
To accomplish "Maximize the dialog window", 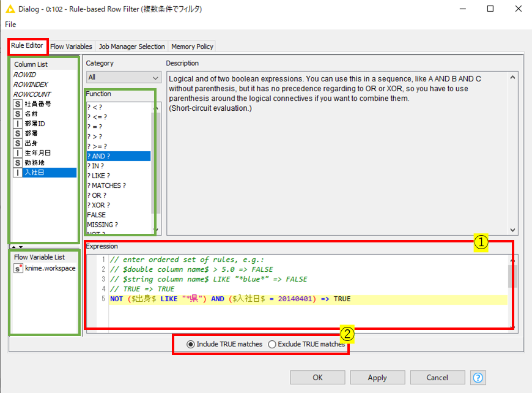I will pos(490,9).
